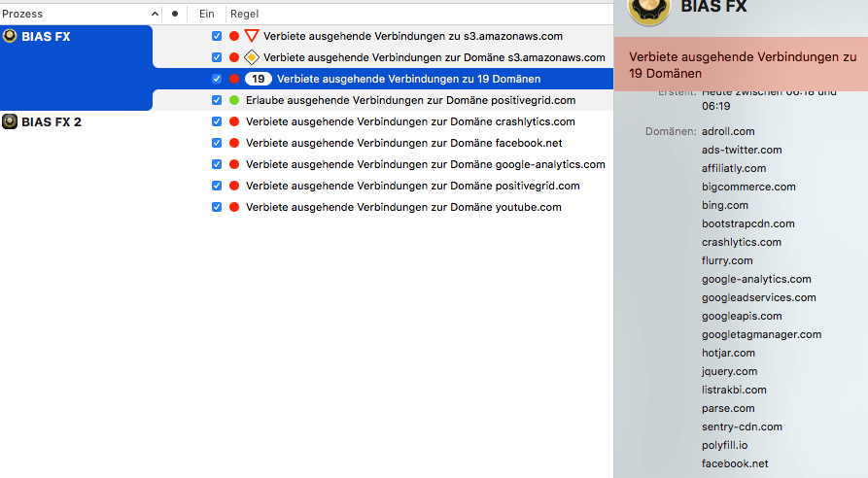Toggle the Verbiete positivegrid.com rule checkbox
Image resolution: width=868 pixels, height=478 pixels.
(x=217, y=186)
